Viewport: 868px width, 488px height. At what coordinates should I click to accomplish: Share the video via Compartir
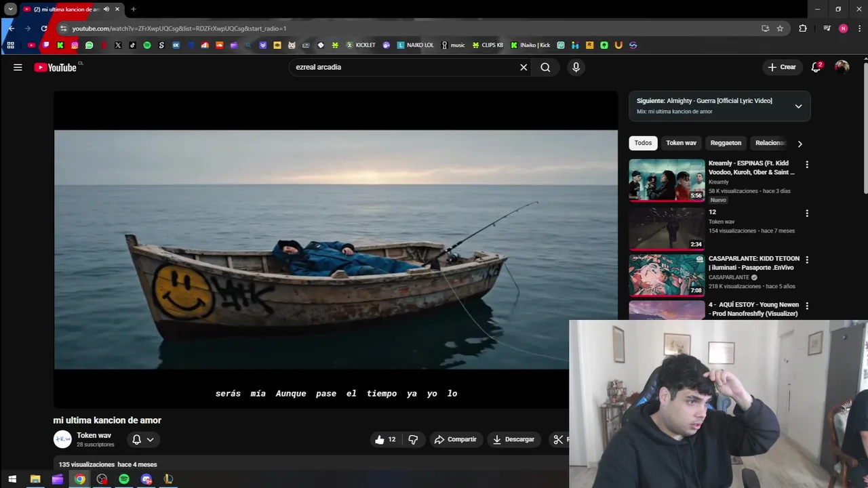(456, 439)
